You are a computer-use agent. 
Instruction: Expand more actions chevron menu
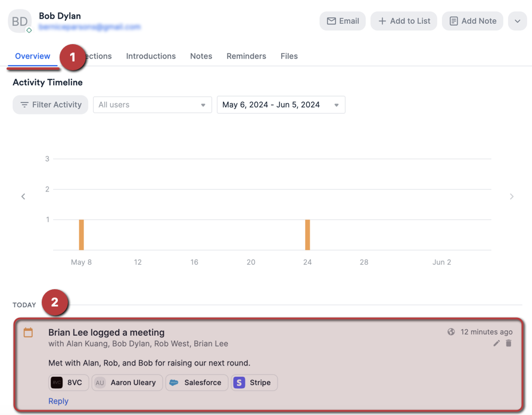pyautogui.click(x=517, y=21)
